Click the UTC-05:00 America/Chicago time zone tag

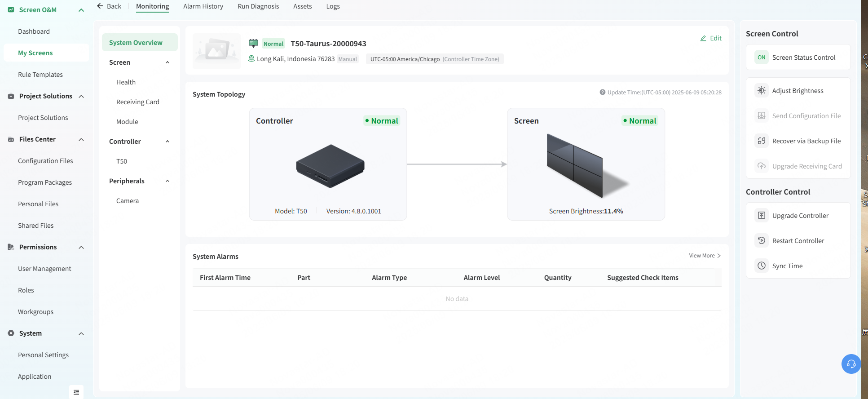point(435,59)
